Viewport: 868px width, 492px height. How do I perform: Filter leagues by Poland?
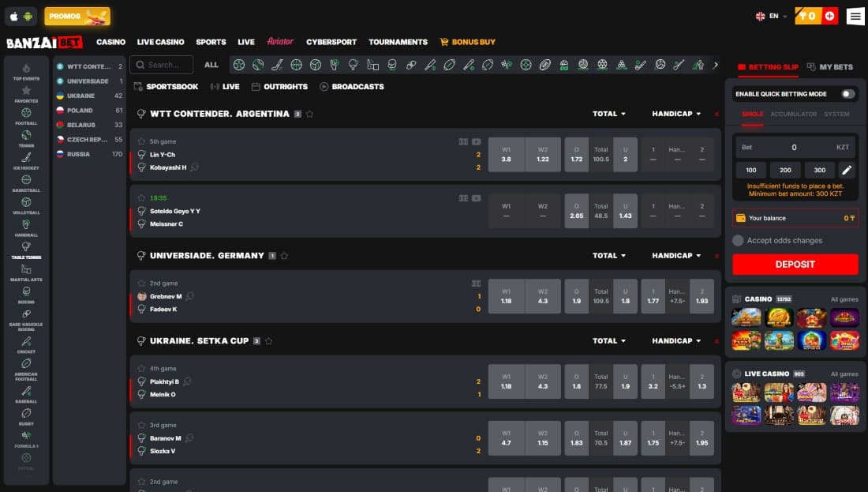90,111
